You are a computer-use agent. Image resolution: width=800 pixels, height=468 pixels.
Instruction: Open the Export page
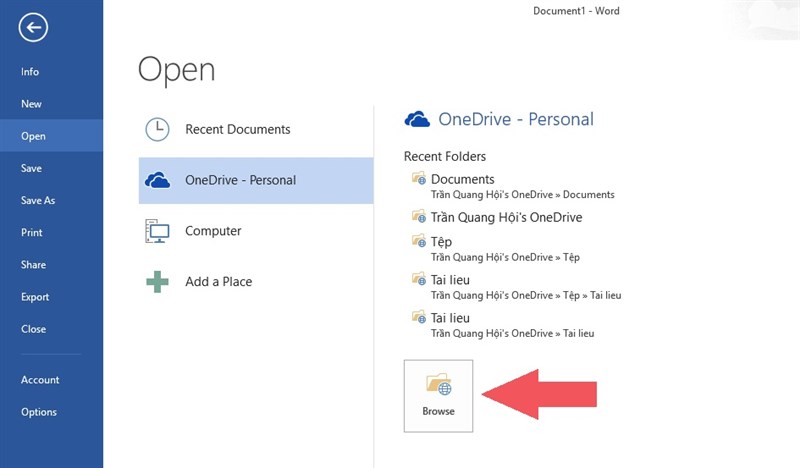[35, 297]
